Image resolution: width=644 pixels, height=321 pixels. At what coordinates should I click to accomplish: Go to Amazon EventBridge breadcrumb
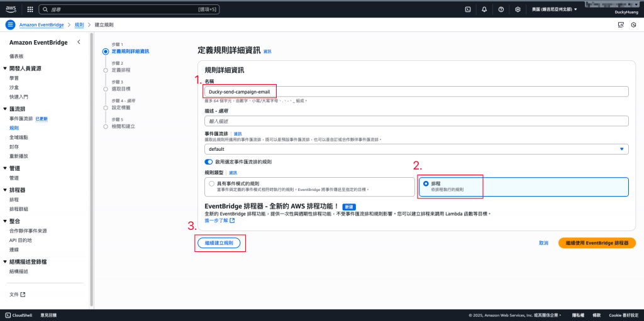pyautogui.click(x=42, y=25)
